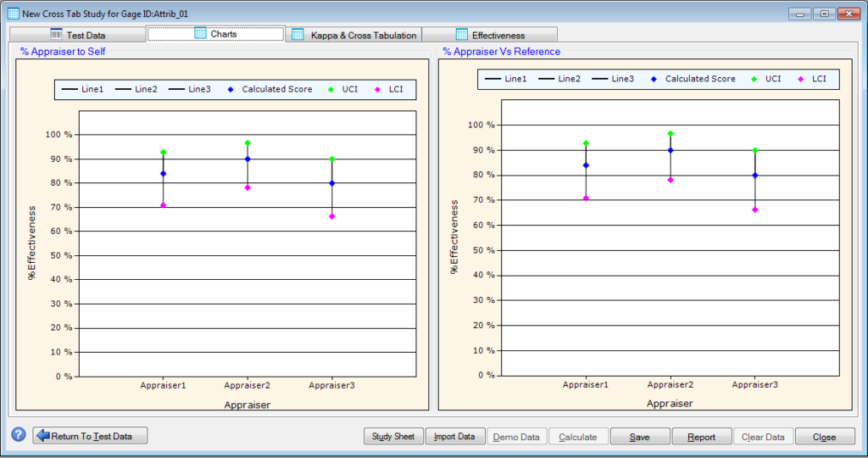Select the Charts tab
The image size is (868, 458).
click(x=215, y=34)
